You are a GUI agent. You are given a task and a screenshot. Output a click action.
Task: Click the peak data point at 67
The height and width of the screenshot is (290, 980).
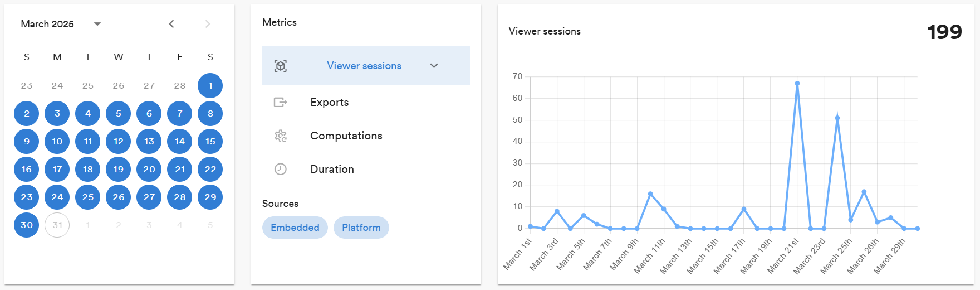797,84
